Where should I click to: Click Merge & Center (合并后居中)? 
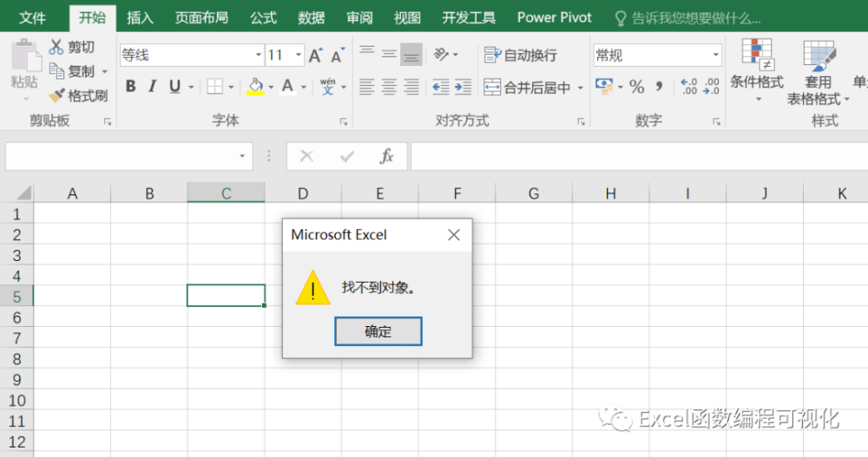coord(527,87)
